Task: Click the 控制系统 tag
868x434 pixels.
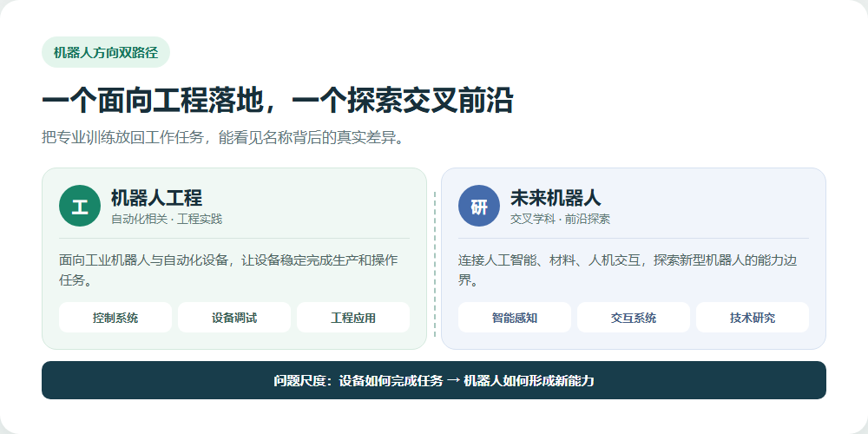Action: (115, 318)
